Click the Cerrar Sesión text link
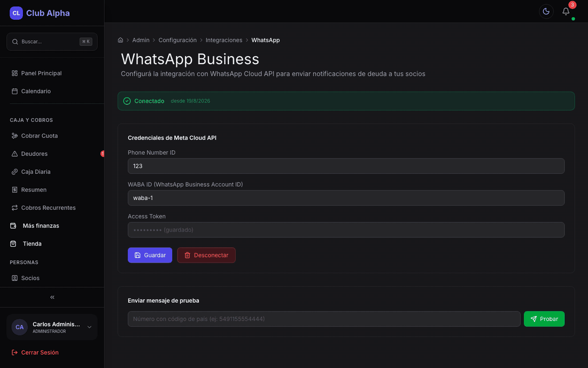The width and height of the screenshot is (588, 368). [40, 352]
